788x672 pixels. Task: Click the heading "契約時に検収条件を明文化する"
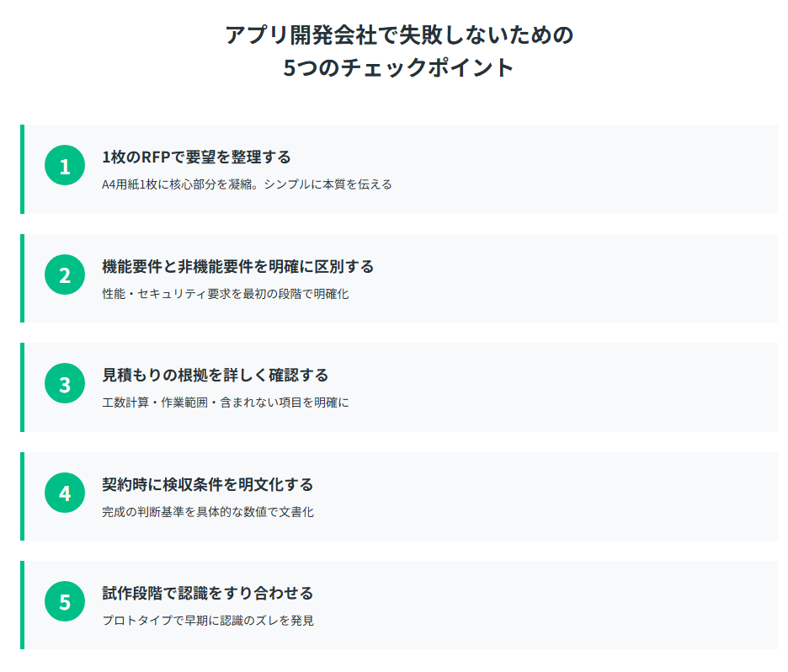click(207, 484)
